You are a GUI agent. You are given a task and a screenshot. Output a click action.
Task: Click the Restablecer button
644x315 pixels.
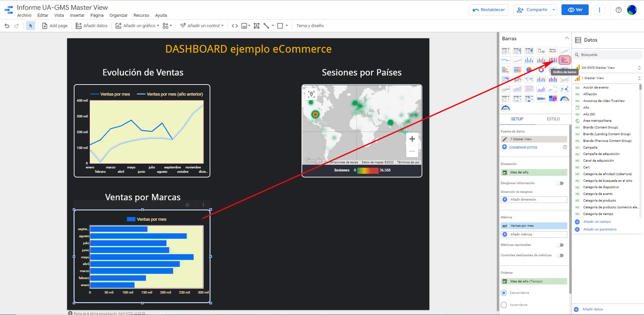coord(489,10)
